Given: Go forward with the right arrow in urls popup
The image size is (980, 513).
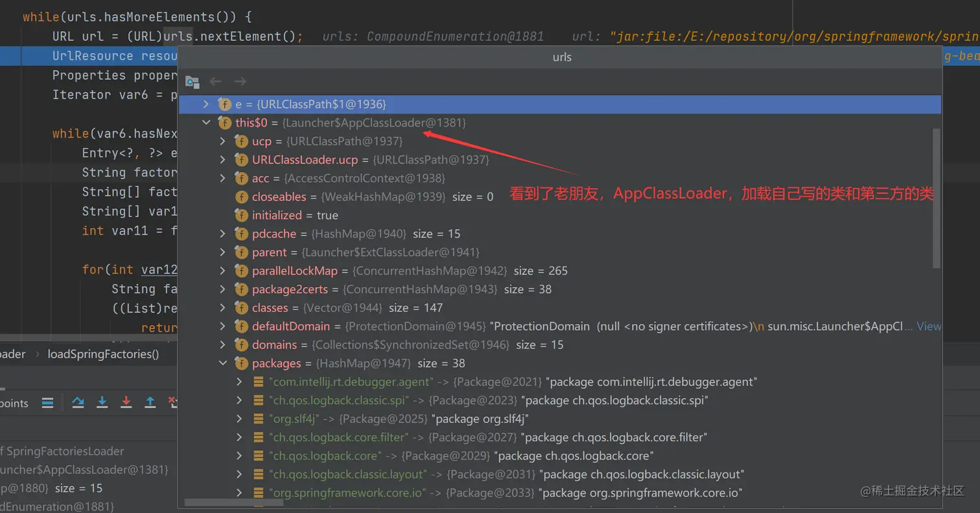Looking at the screenshot, I should coord(240,81).
